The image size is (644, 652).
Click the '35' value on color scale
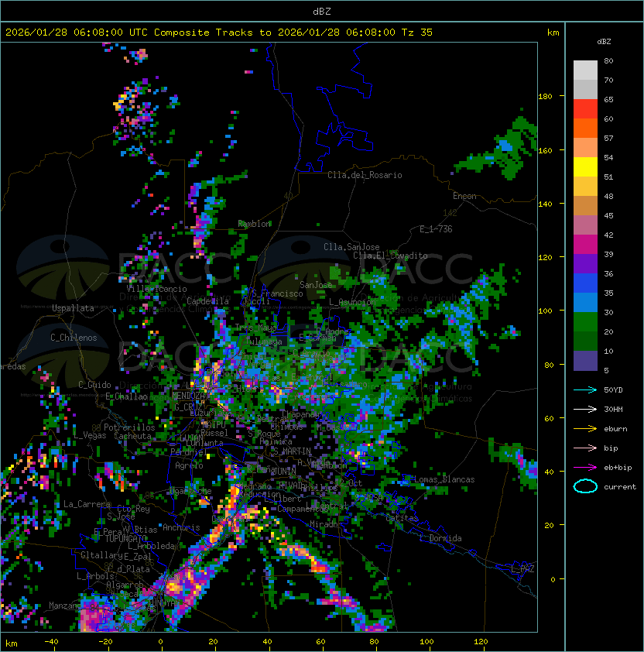pyautogui.click(x=608, y=293)
